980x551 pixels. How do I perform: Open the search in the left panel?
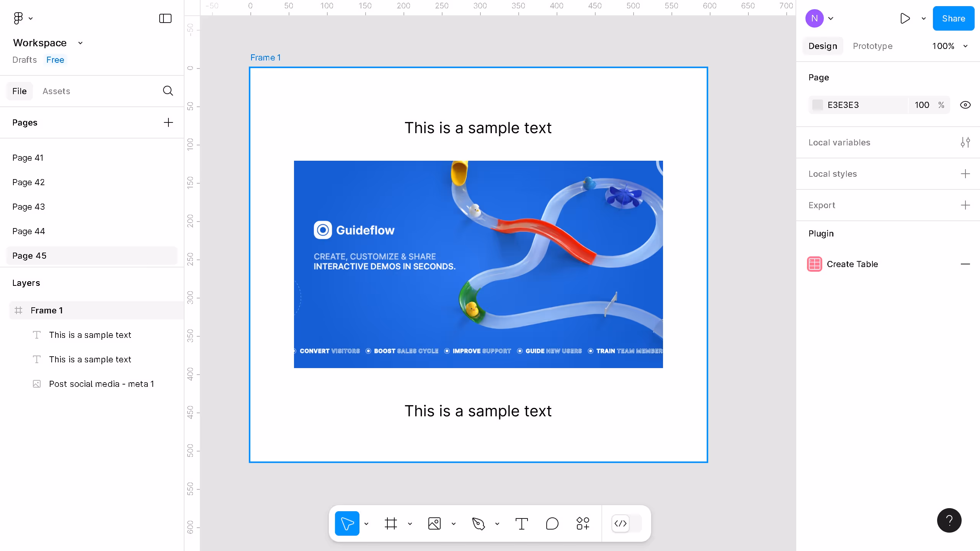pos(168,91)
